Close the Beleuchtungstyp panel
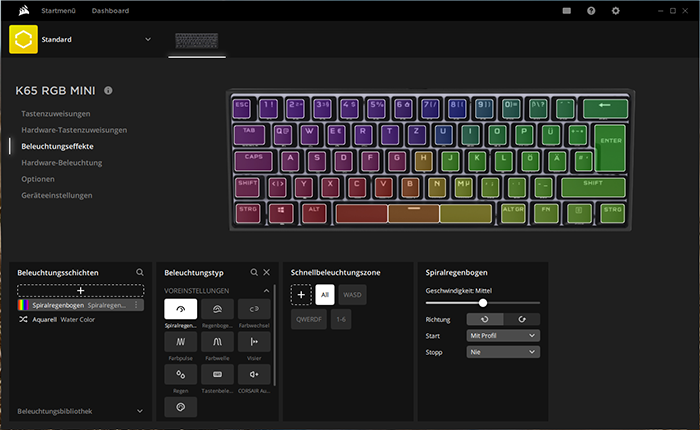 (x=267, y=272)
